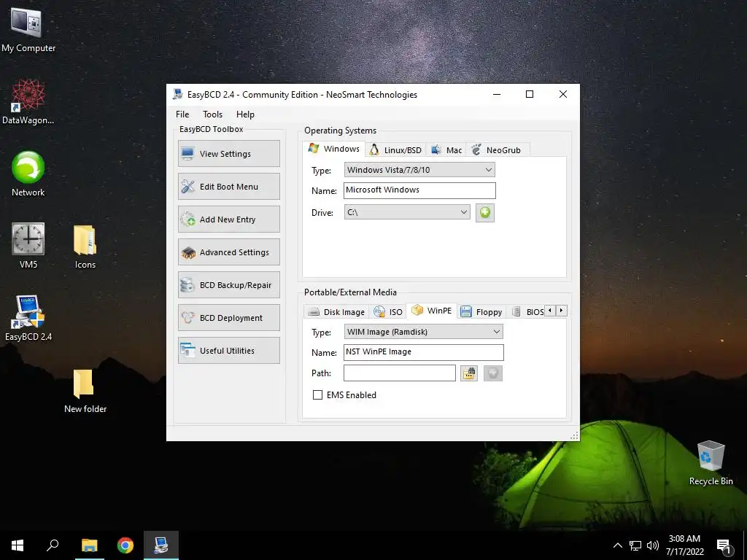This screenshot has height=560, width=747.
Task: Select the Disk Image media tab
Action: tap(337, 312)
